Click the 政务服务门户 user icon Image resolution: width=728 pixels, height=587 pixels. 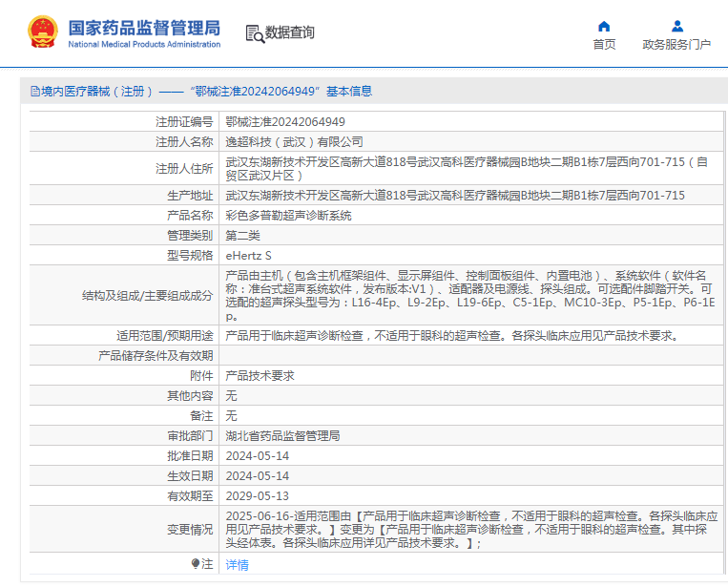point(677,26)
